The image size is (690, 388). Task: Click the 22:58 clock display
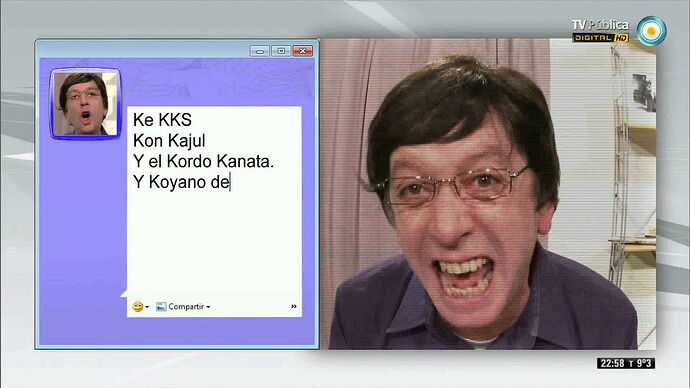click(x=613, y=363)
